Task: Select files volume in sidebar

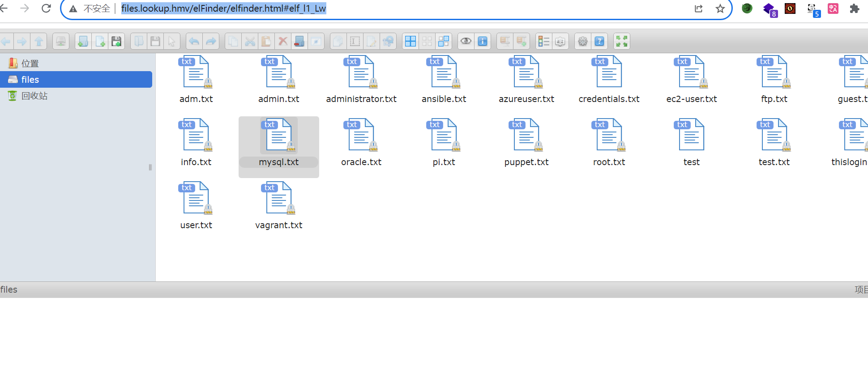Action: tap(76, 80)
